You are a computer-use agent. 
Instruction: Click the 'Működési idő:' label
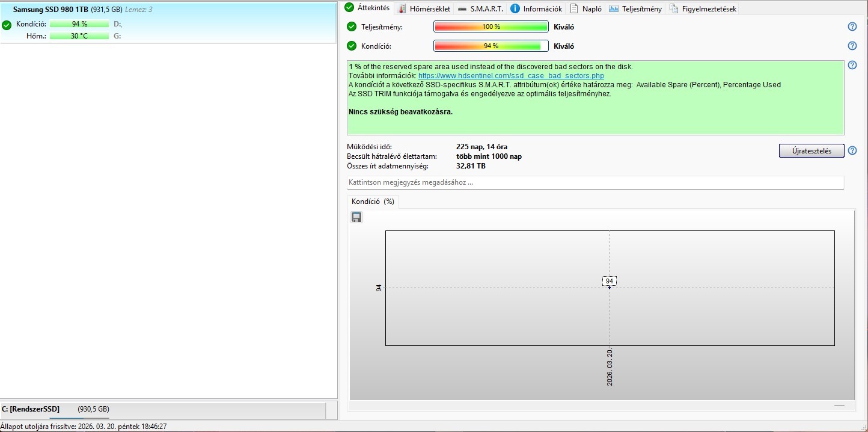pos(369,147)
